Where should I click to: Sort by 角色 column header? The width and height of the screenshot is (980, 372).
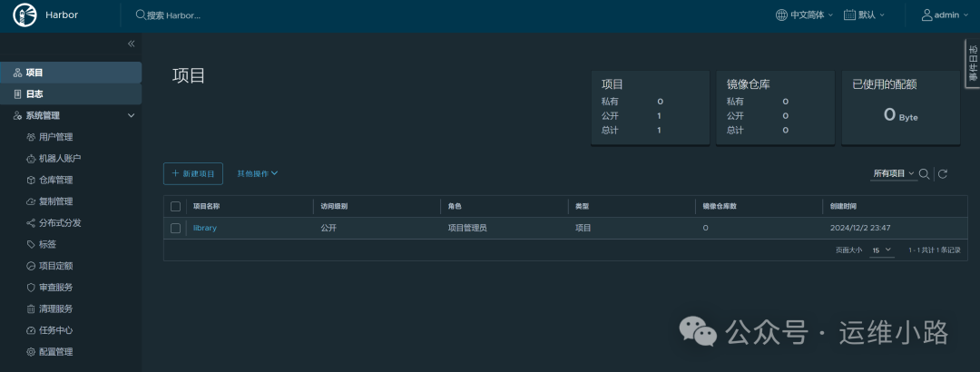pyautogui.click(x=455, y=206)
